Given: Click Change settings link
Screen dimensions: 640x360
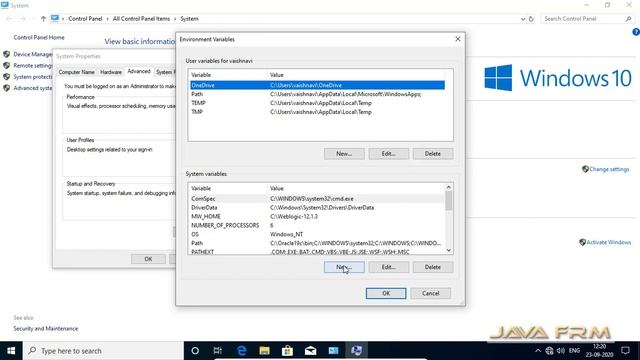Looking at the screenshot, I should (609, 169).
